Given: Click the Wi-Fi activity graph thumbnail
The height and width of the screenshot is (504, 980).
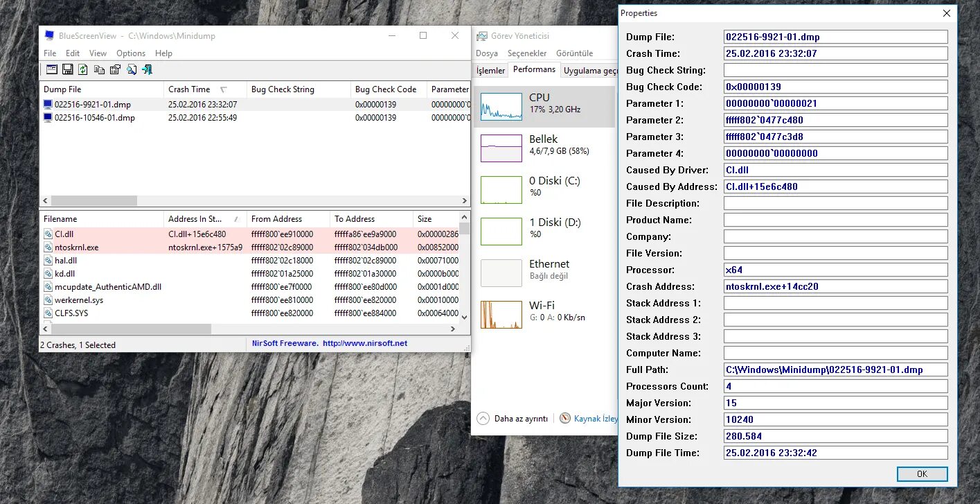Looking at the screenshot, I should click(501, 315).
